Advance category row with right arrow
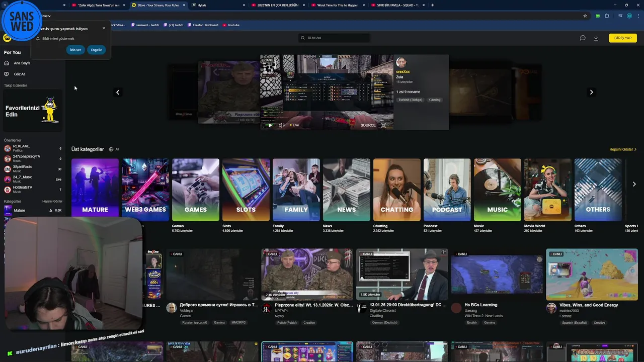This screenshot has width=644, height=362. tap(634, 184)
